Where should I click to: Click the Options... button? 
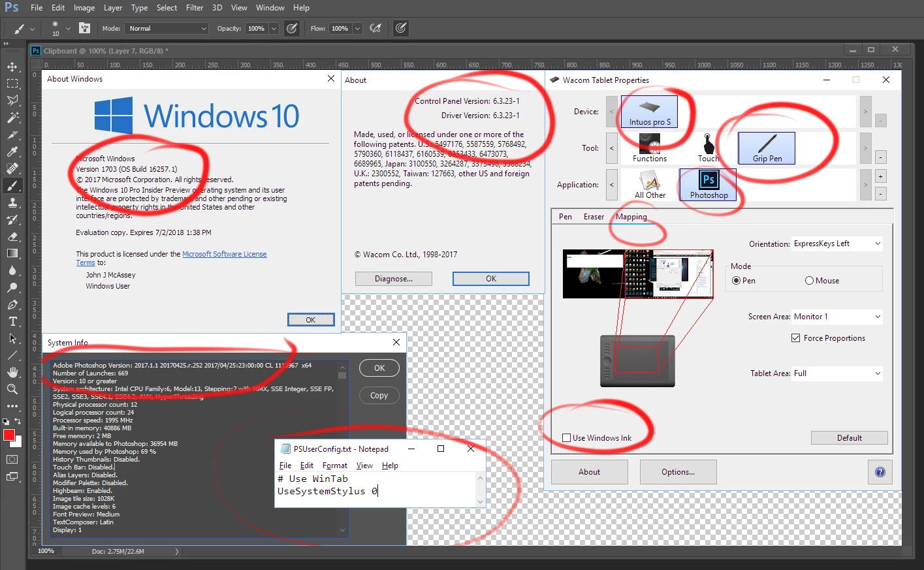click(x=678, y=472)
